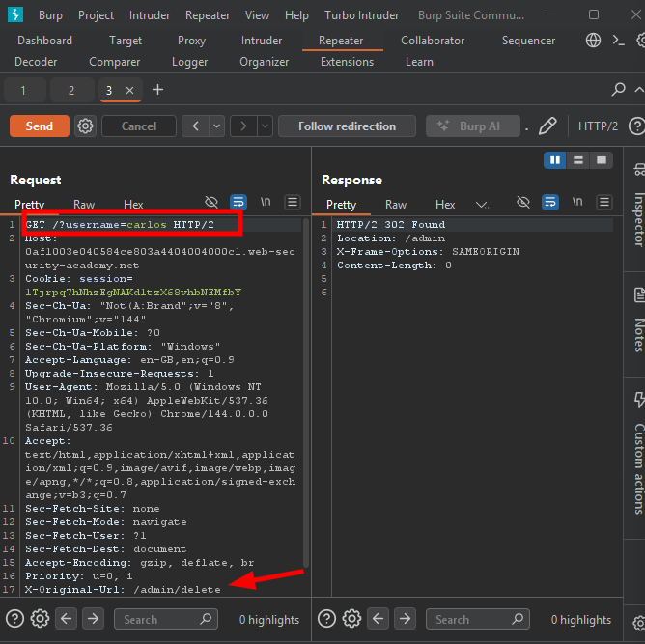The image size is (645, 644).
Task: Switch to the Proxy tab
Action: (191, 41)
